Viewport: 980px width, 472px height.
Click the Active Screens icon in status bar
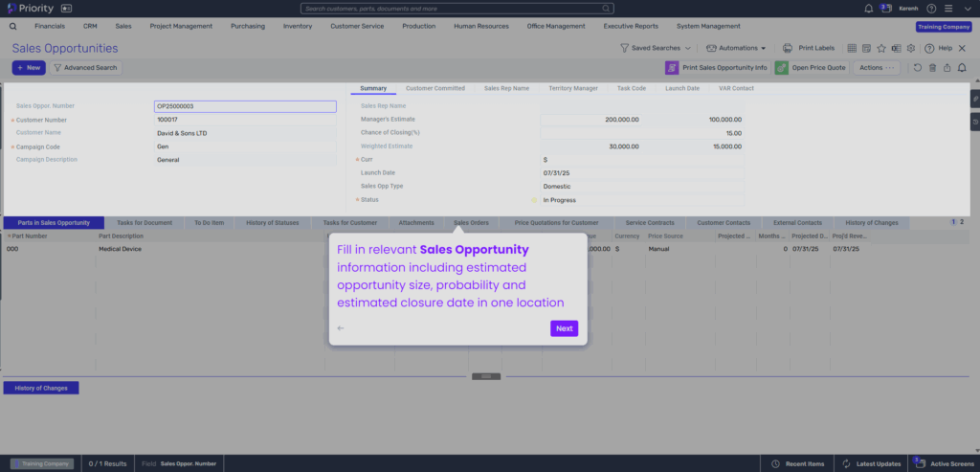pyautogui.click(x=918, y=463)
